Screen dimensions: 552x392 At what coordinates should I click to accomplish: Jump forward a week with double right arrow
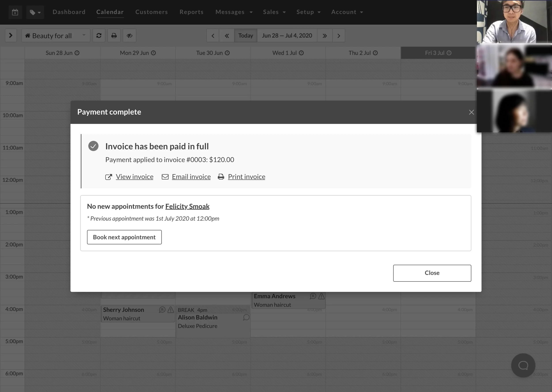[x=324, y=36]
